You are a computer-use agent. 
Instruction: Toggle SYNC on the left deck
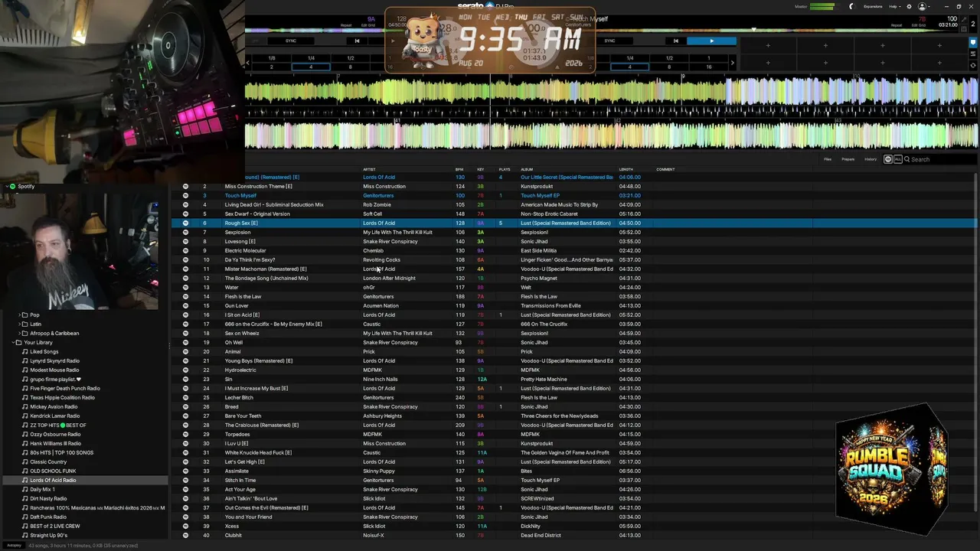coord(291,41)
